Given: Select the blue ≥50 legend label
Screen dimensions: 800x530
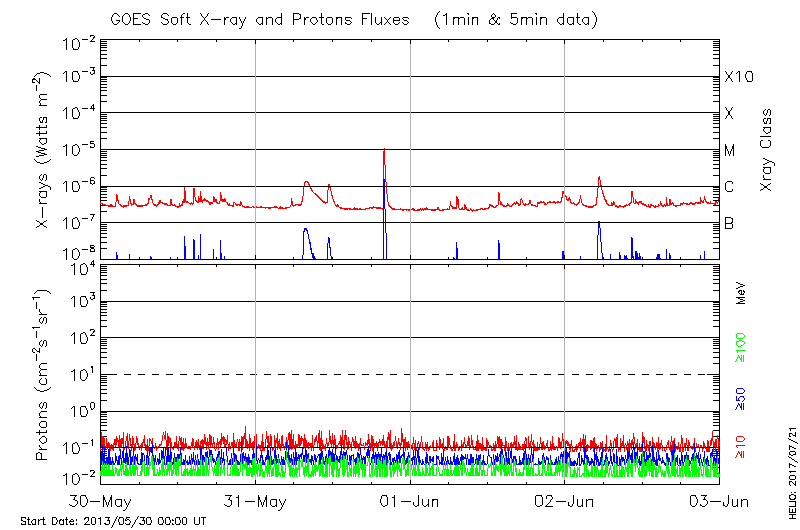Looking at the screenshot, I should pyautogui.click(x=741, y=397).
